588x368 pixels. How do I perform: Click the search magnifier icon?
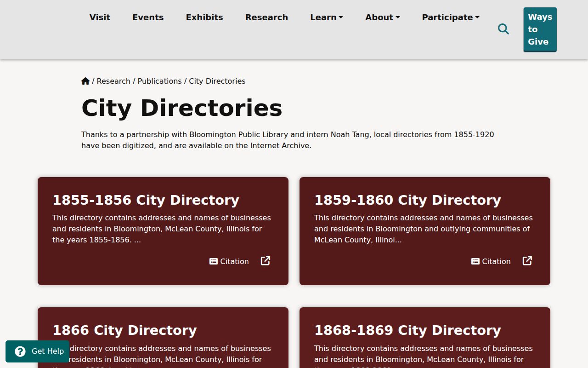[503, 29]
